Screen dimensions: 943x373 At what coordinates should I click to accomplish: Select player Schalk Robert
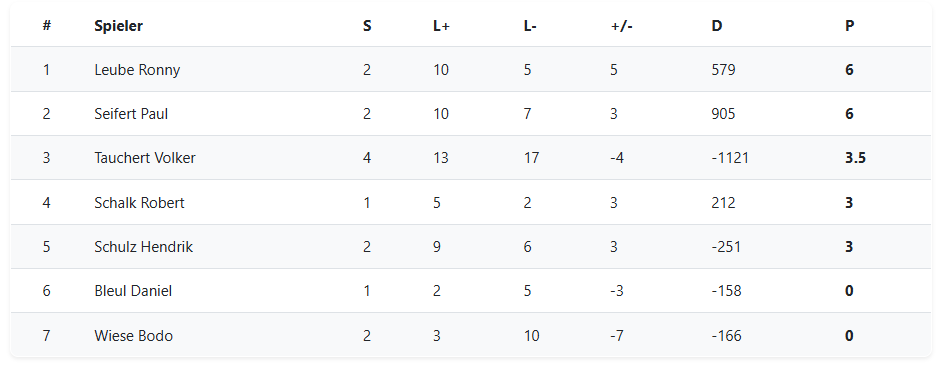tap(140, 203)
